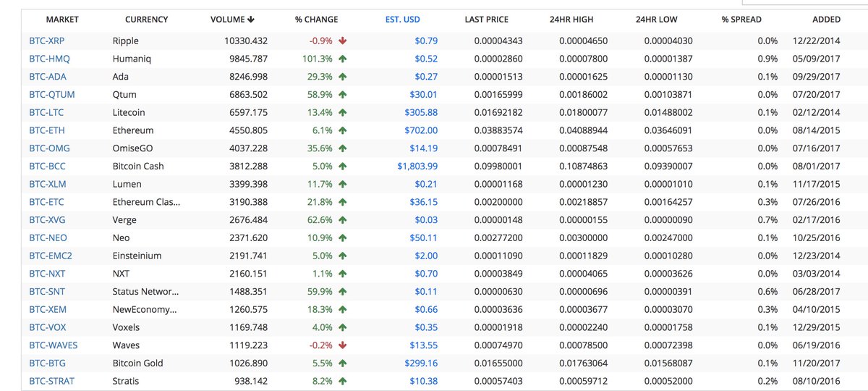
Task: Open the BTC-BCC market link
Action: 48,166
